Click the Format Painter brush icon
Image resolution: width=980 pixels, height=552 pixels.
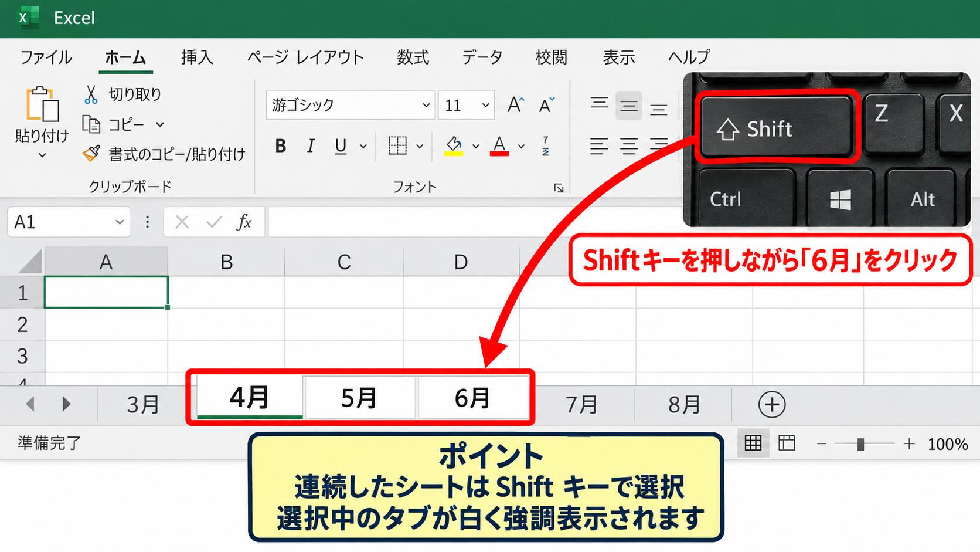click(x=91, y=154)
